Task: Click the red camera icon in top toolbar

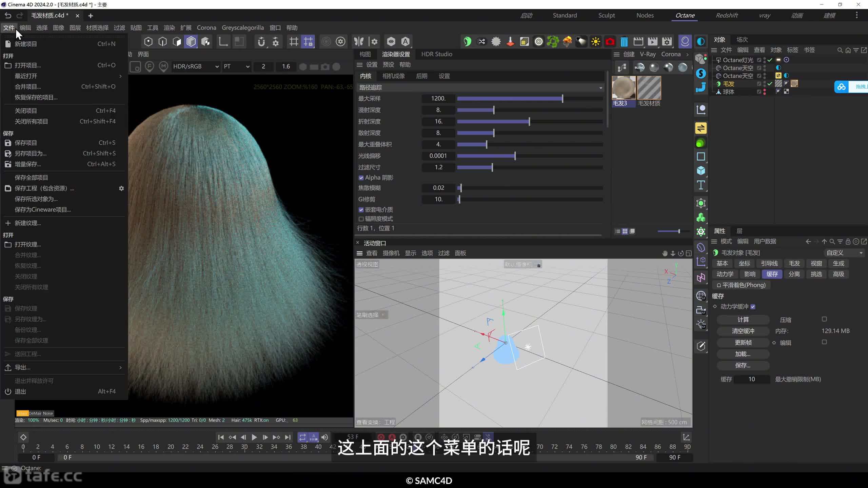Action: pyautogui.click(x=610, y=41)
